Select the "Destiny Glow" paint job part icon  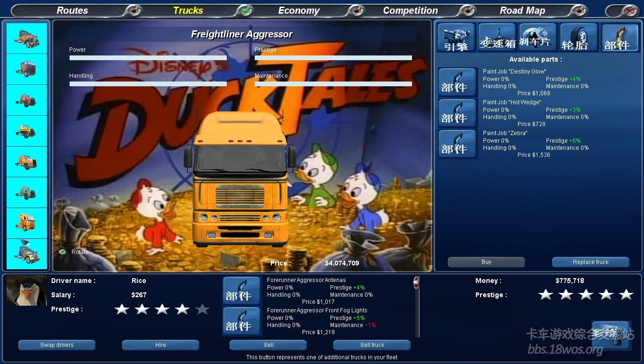point(458,82)
